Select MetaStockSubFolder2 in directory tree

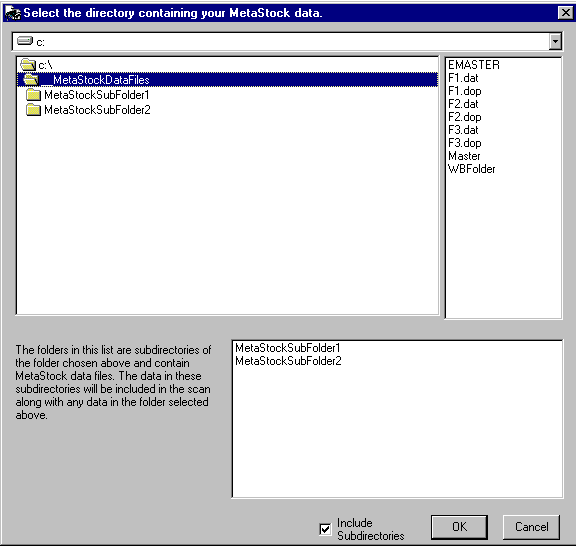[97, 109]
